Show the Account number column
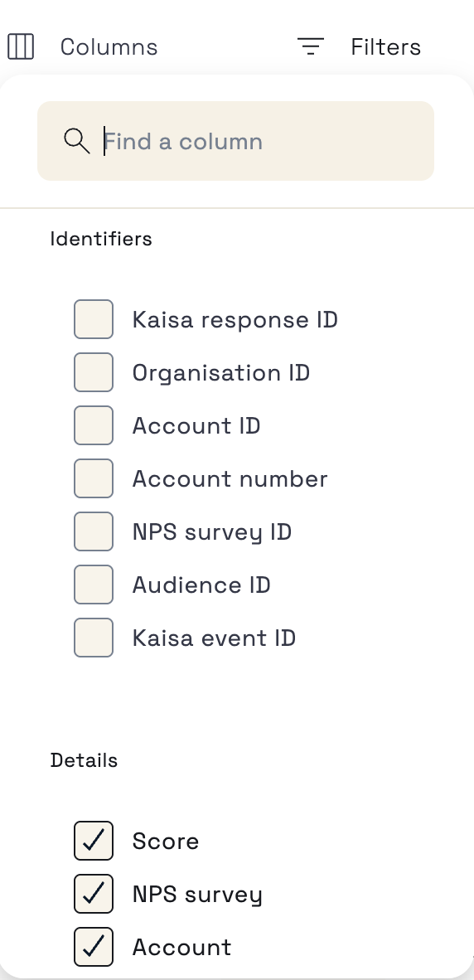 pos(94,478)
